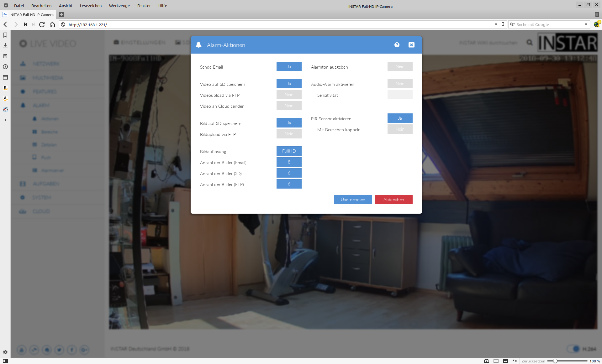The image size is (602, 364).
Task: Click the help question mark icon in dialog
Action: [x=397, y=45]
